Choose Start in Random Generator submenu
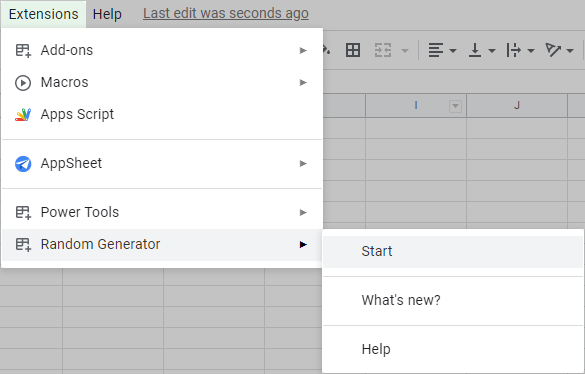Image resolution: width=585 pixels, height=374 pixels. coord(453,251)
